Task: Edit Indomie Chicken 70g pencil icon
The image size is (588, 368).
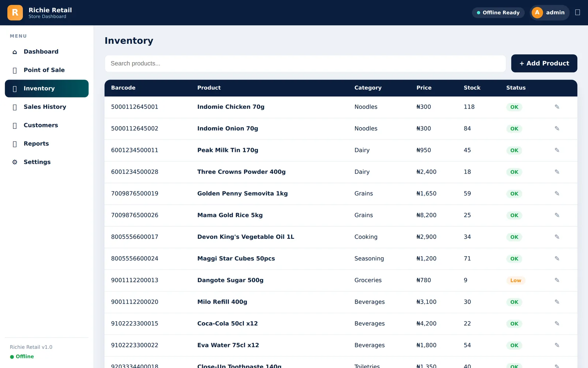Action: pyautogui.click(x=557, y=107)
